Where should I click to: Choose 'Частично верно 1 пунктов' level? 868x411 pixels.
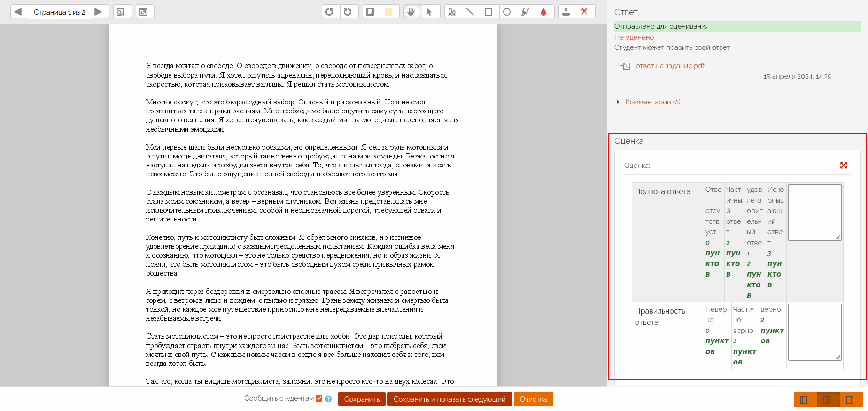tap(745, 336)
